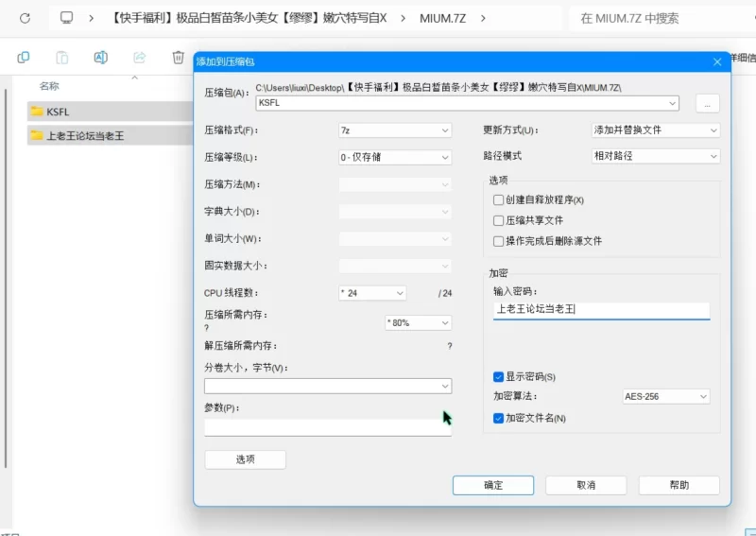Open the 加密算法 AES-256 dropdown
The height and width of the screenshot is (536, 756).
click(x=666, y=397)
